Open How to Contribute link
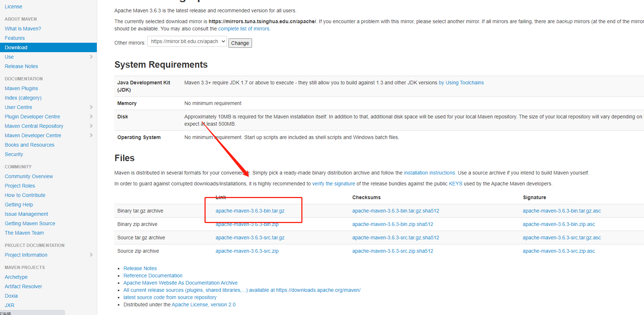Screen dimensions: 644x315 (x=25, y=195)
